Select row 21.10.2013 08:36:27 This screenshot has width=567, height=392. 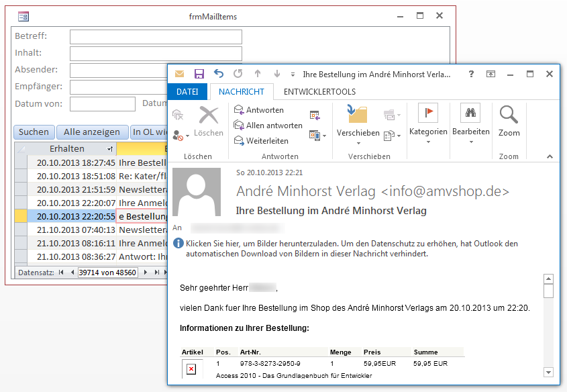(x=21, y=256)
